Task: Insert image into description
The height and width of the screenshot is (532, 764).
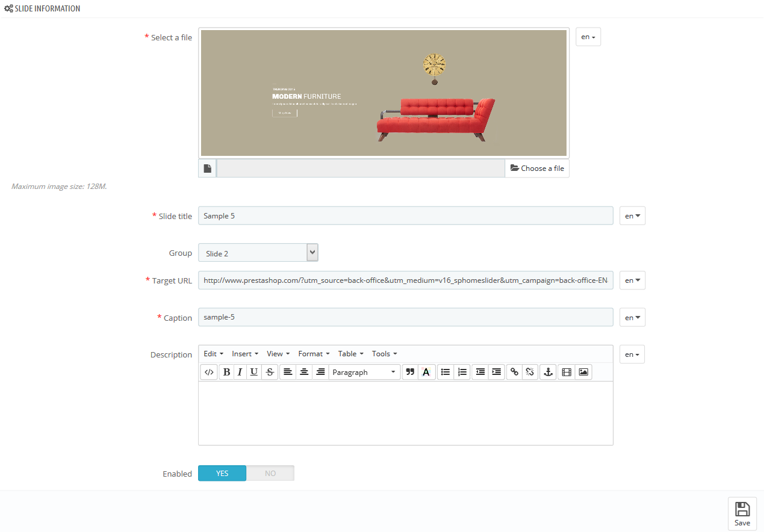Action: 583,372
